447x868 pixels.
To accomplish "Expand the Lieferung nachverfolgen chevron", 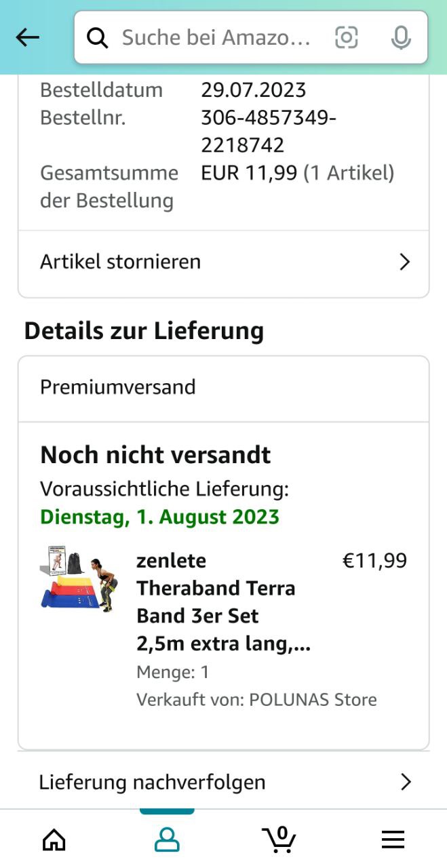I will click(406, 783).
